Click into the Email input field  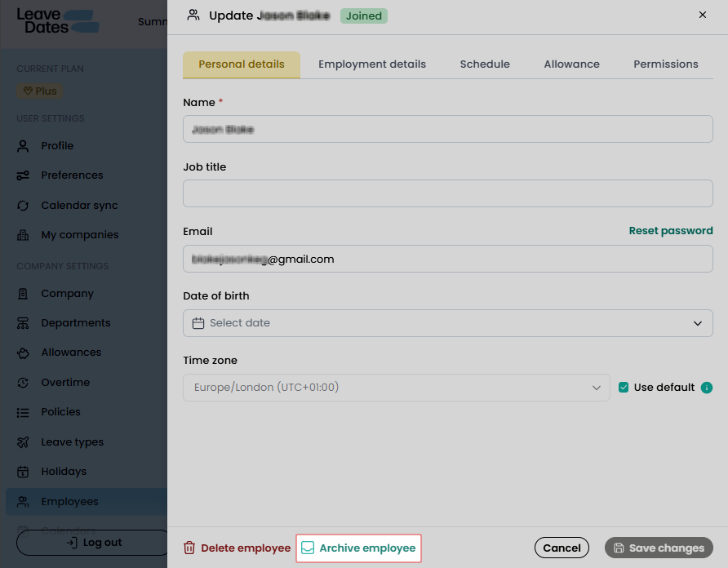point(447,259)
